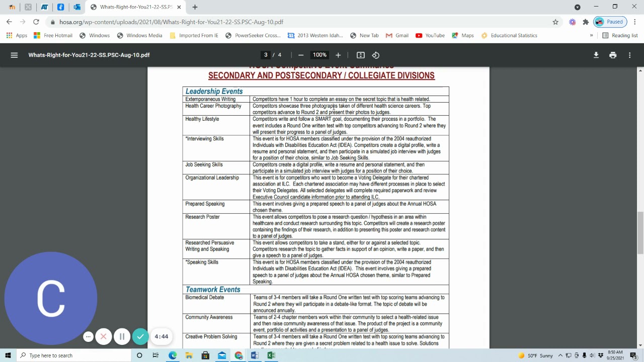
Task: Open the Extensions puzzle icon
Action: [x=586, y=22]
